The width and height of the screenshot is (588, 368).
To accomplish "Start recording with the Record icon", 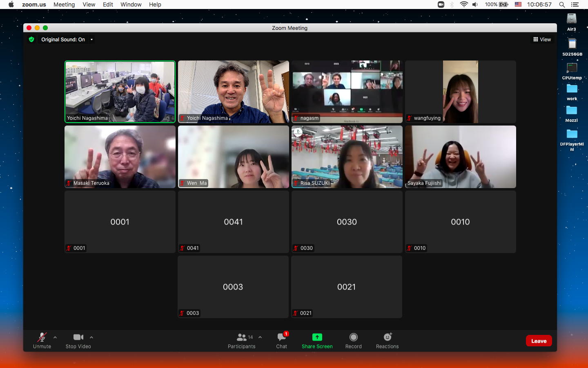I will [x=354, y=337].
